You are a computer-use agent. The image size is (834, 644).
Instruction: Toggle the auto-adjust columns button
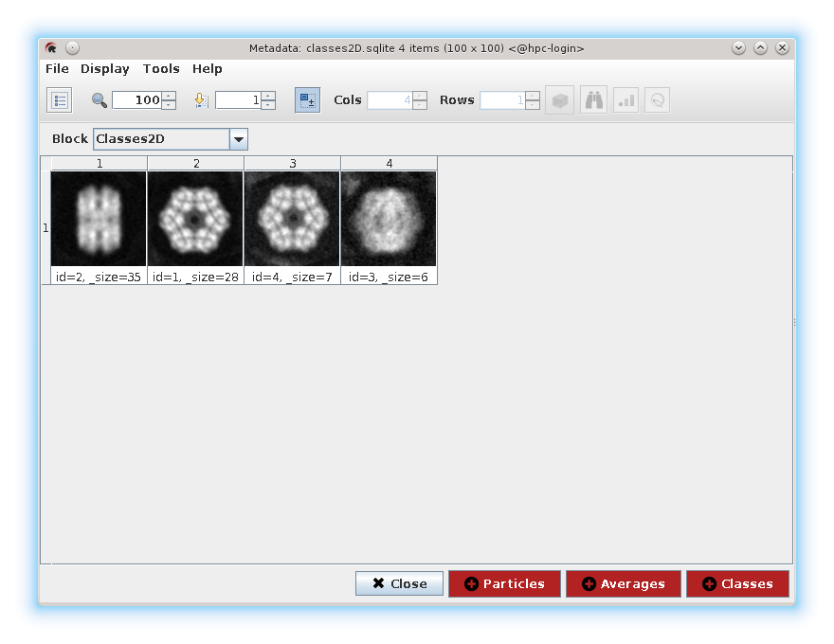point(307,99)
